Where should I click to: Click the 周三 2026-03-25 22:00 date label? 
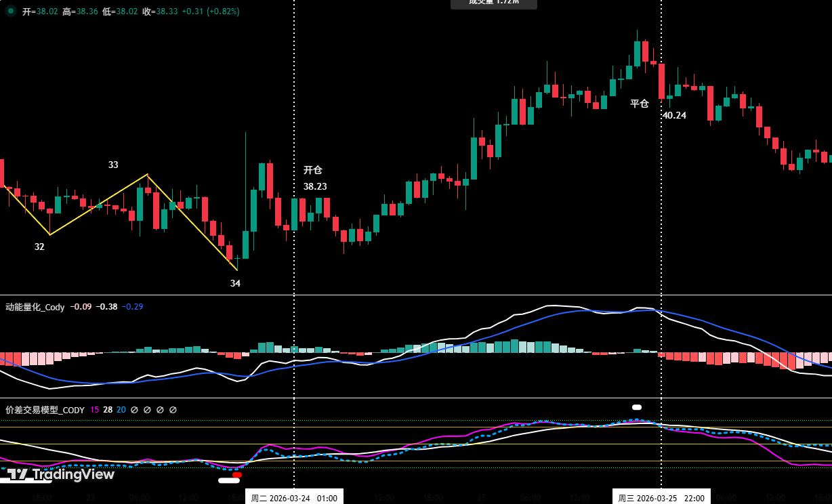click(662, 498)
